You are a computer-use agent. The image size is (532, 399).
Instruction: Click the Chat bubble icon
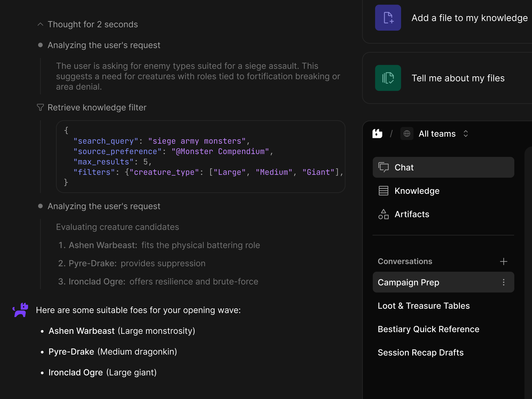point(383,167)
